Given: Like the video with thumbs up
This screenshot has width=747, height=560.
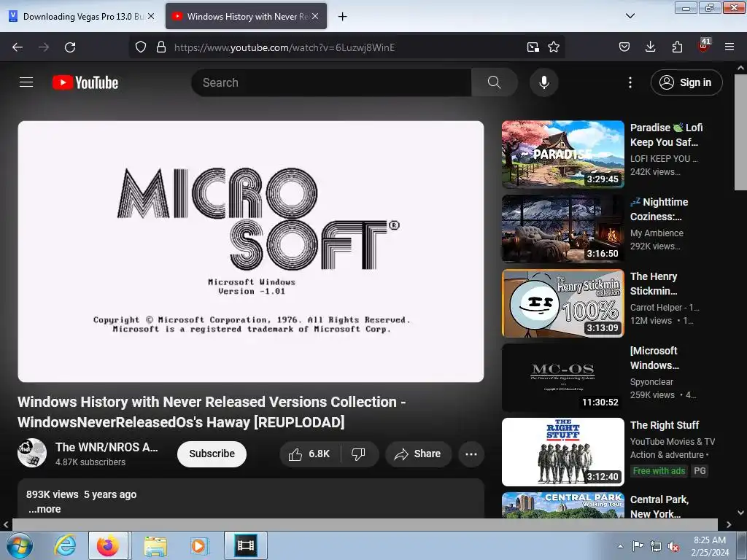Looking at the screenshot, I should [x=309, y=454].
